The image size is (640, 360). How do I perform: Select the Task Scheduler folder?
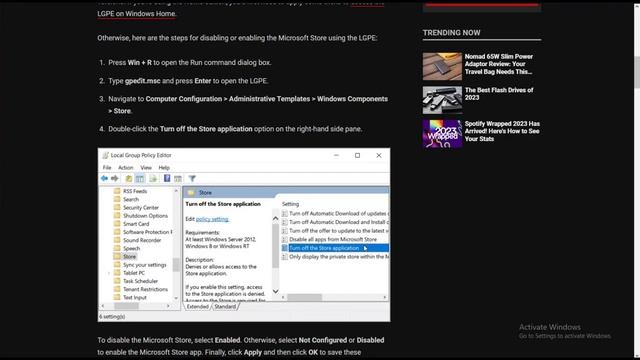tap(140, 281)
